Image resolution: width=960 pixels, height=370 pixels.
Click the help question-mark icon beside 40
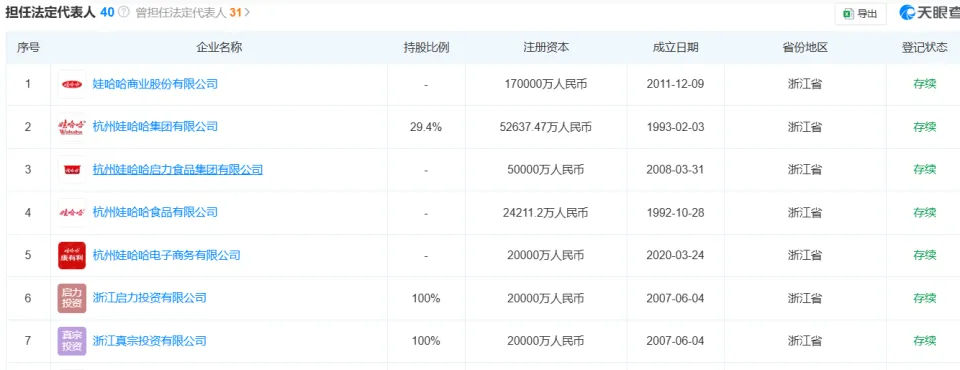click(124, 12)
